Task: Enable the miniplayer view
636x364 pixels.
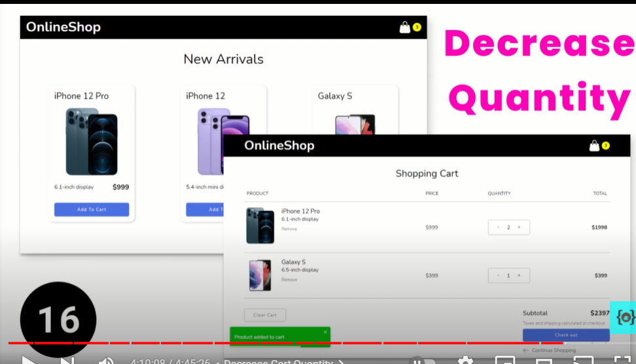Action: [x=505, y=360]
